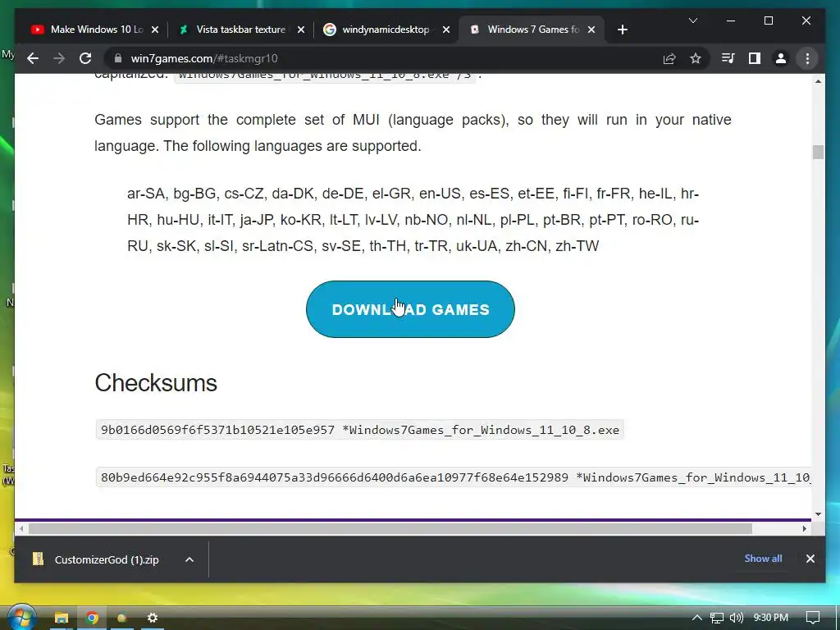Show hidden system tray icons
The image size is (840, 630).
click(x=697, y=618)
